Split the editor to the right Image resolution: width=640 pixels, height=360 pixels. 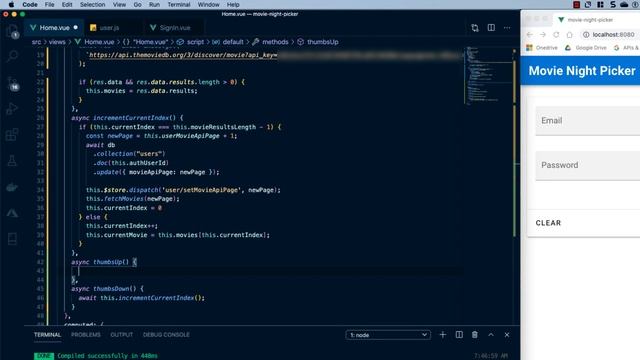491,28
